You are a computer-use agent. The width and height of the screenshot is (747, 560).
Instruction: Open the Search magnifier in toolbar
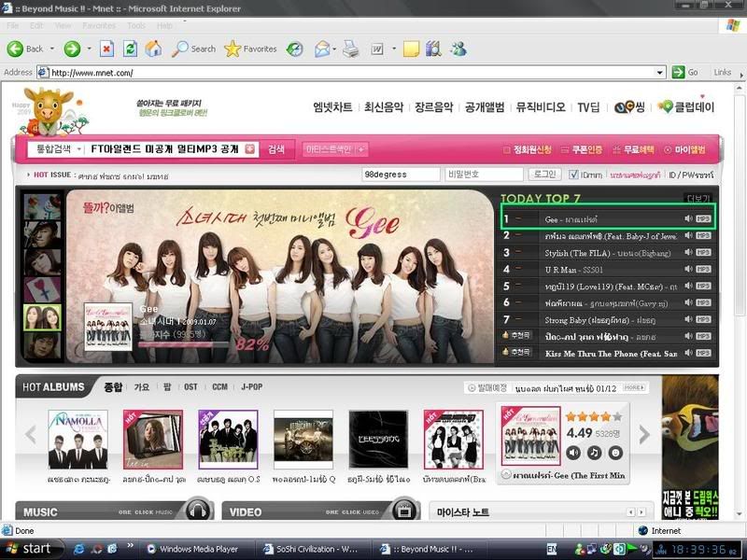[179, 49]
